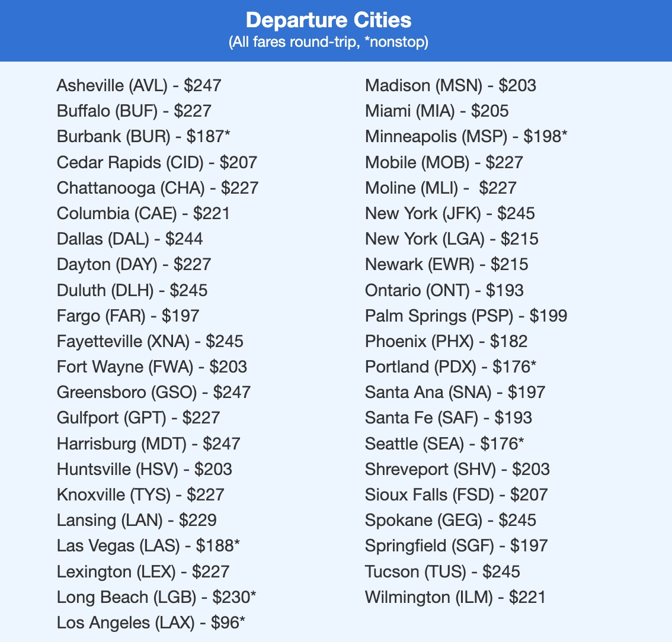672x642 pixels.
Task: Open the Long Beach (LGB) $230 listing
Action: [156, 597]
